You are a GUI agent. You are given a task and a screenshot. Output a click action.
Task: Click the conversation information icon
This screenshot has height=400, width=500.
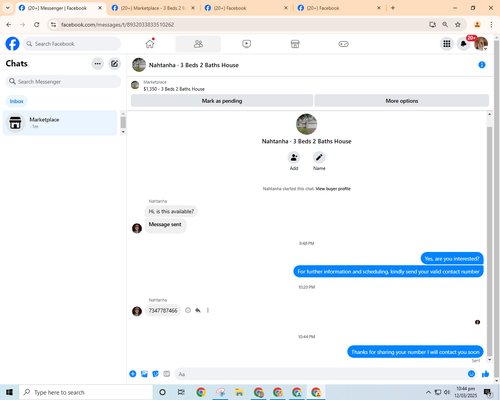(x=482, y=65)
